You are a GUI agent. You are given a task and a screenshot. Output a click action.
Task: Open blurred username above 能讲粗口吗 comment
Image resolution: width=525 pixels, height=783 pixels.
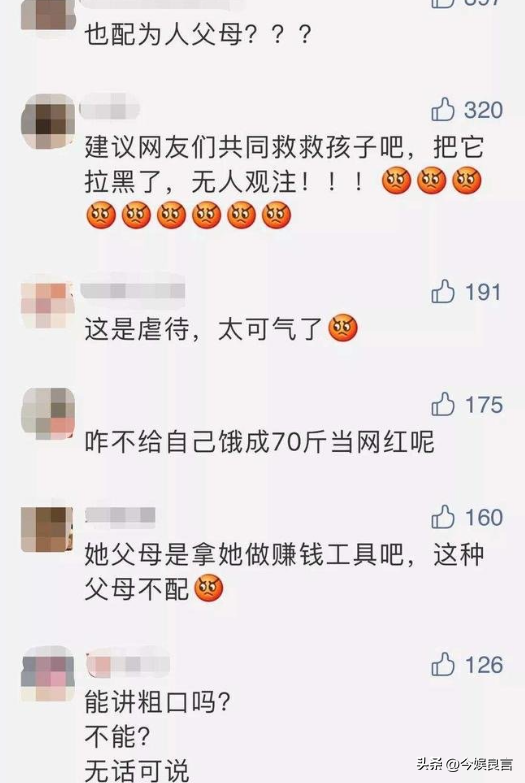(127, 664)
